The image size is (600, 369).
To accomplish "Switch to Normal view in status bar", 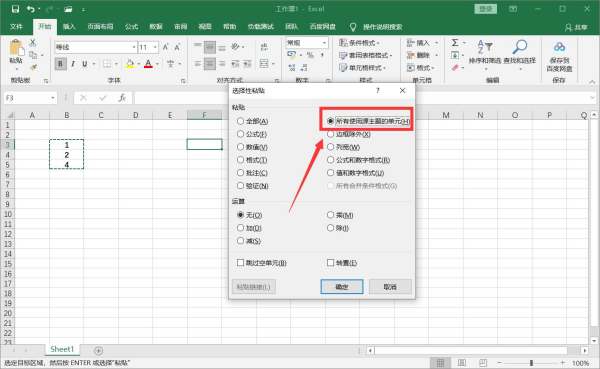I will [x=440, y=362].
